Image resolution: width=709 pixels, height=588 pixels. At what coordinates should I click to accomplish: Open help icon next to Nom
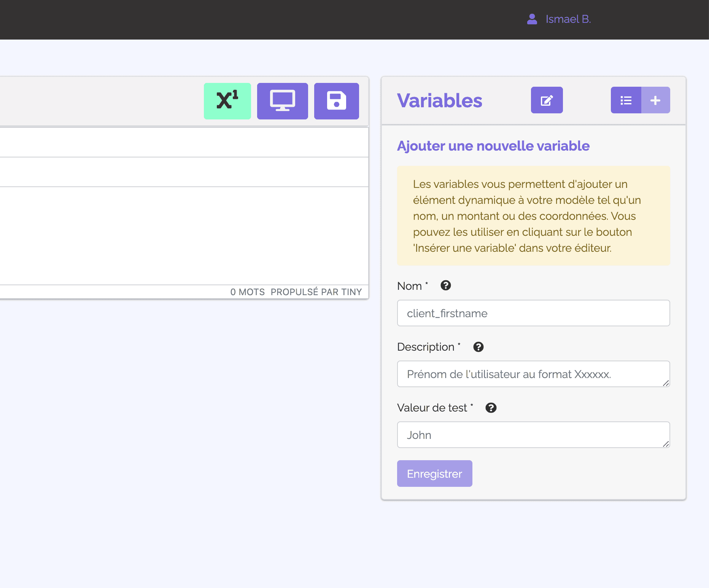[446, 285]
